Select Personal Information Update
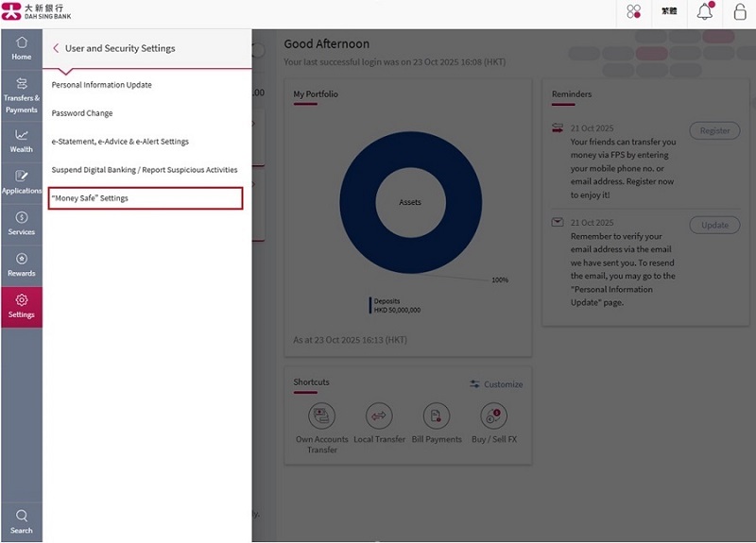This screenshot has height=543, width=756. coord(102,85)
